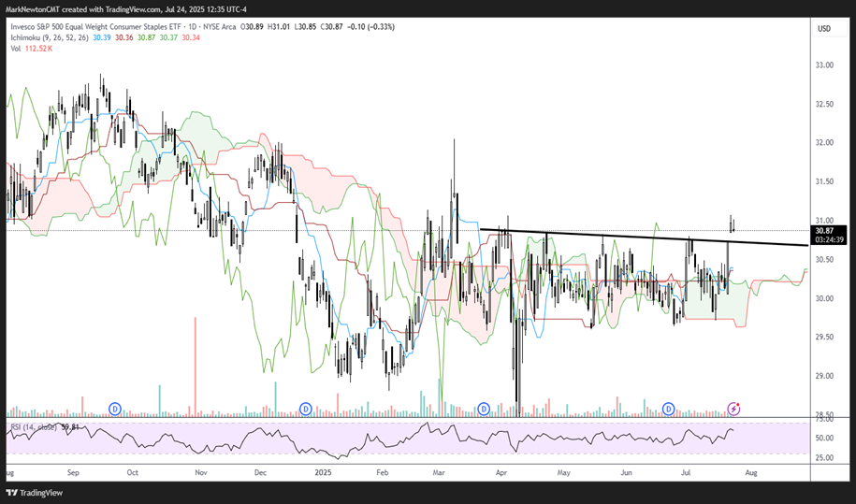Click the 30.87 current price label
856x504 pixels.
(824, 230)
